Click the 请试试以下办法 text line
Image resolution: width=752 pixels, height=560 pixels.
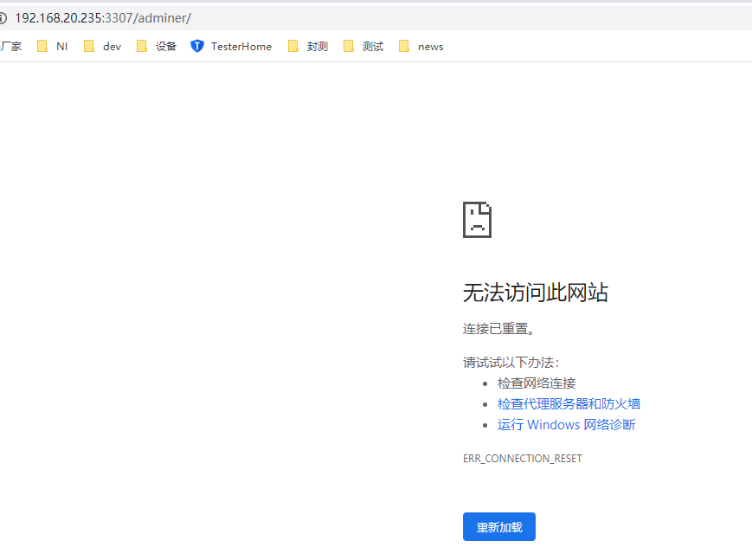click(511, 363)
